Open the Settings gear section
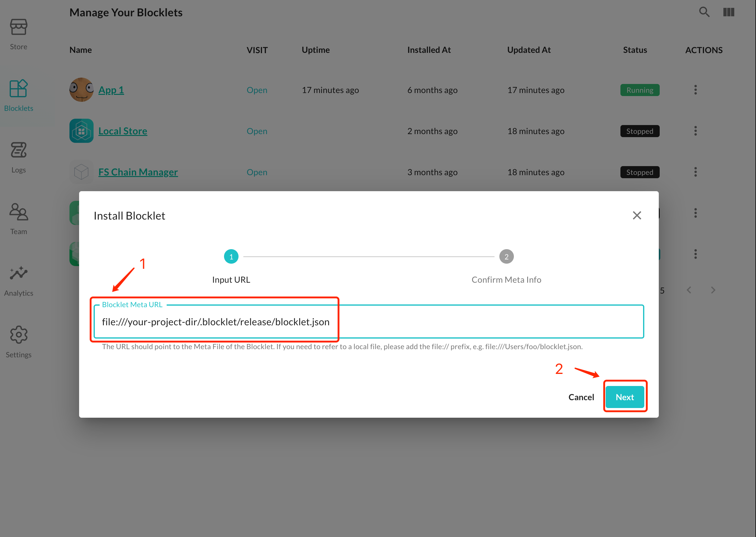Viewport: 756px width, 537px height. (x=18, y=342)
